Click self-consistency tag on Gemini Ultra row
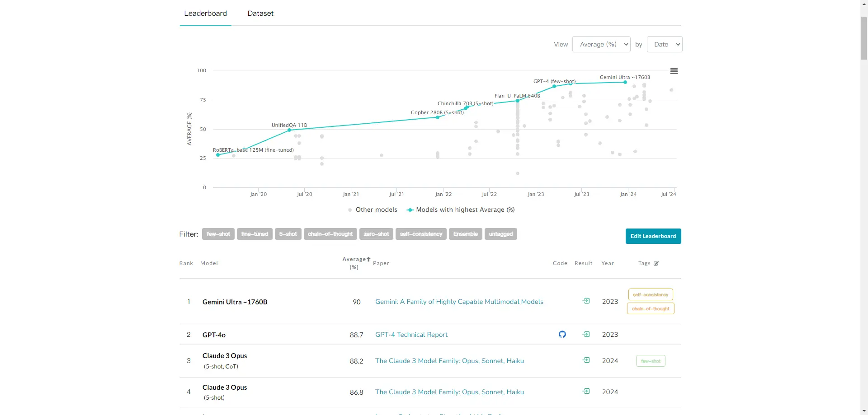This screenshot has width=868, height=415. [651, 294]
